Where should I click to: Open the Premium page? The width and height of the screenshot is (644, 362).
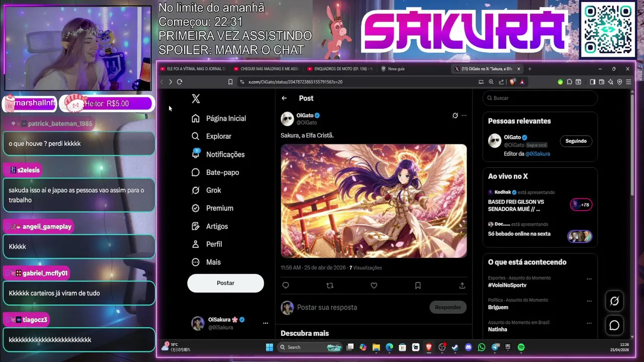(212, 208)
